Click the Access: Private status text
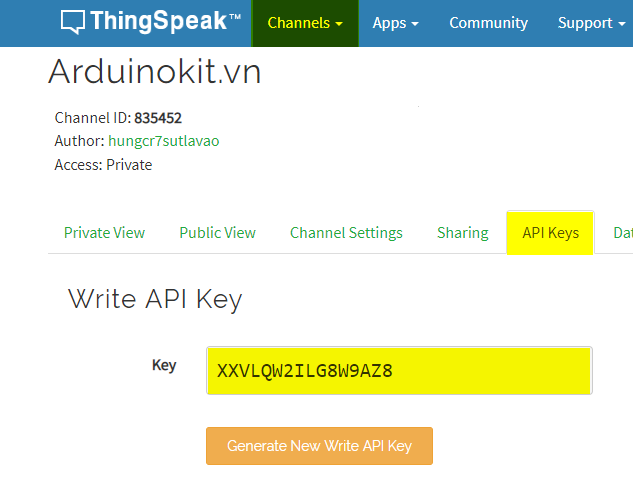 103,165
